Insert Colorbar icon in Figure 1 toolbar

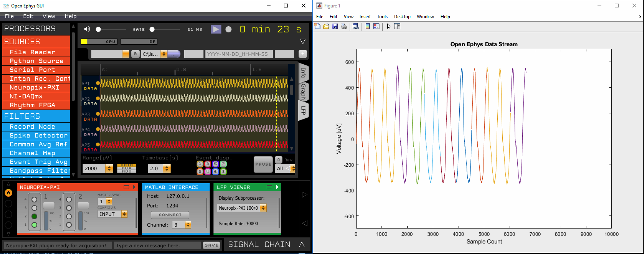coord(368,26)
